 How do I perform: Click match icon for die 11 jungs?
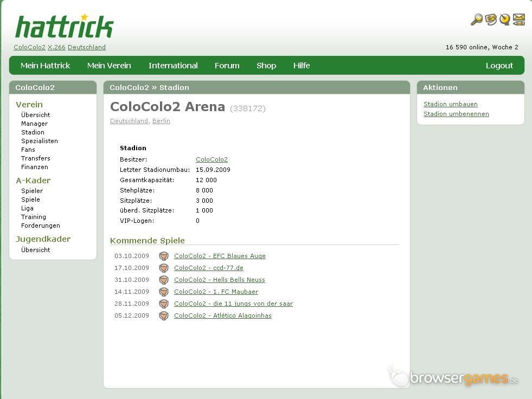[x=164, y=304]
